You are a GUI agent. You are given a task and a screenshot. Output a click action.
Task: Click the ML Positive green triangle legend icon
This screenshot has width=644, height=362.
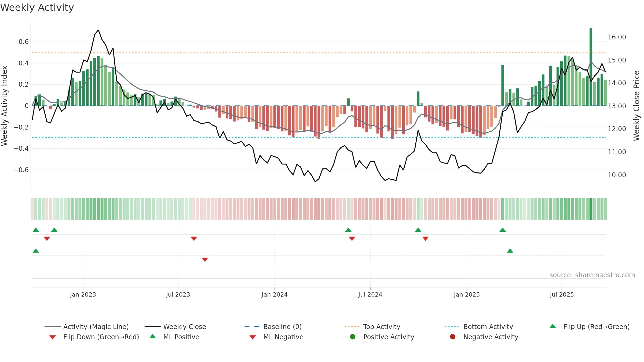(x=152, y=336)
